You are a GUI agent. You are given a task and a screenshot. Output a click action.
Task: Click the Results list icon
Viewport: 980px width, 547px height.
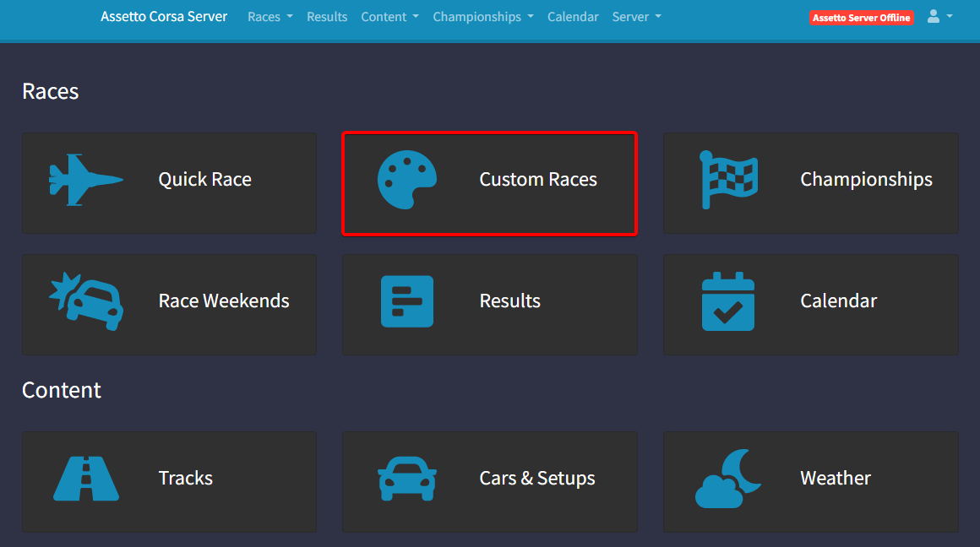[407, 301]
